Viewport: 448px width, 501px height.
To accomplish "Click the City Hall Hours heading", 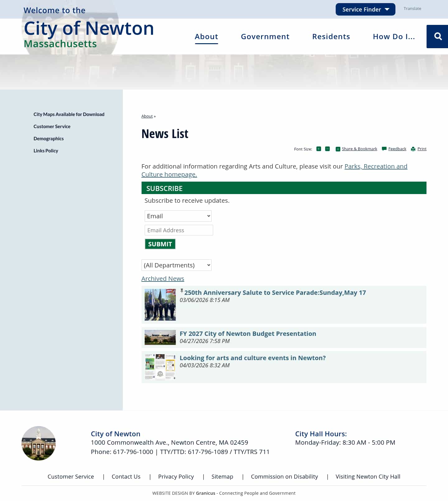I will point(321,434).
